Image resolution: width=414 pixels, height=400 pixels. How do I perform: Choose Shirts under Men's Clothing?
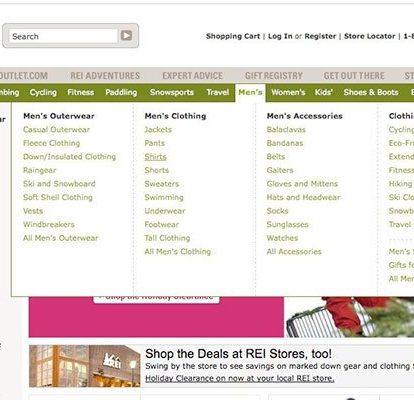point(155,157)
